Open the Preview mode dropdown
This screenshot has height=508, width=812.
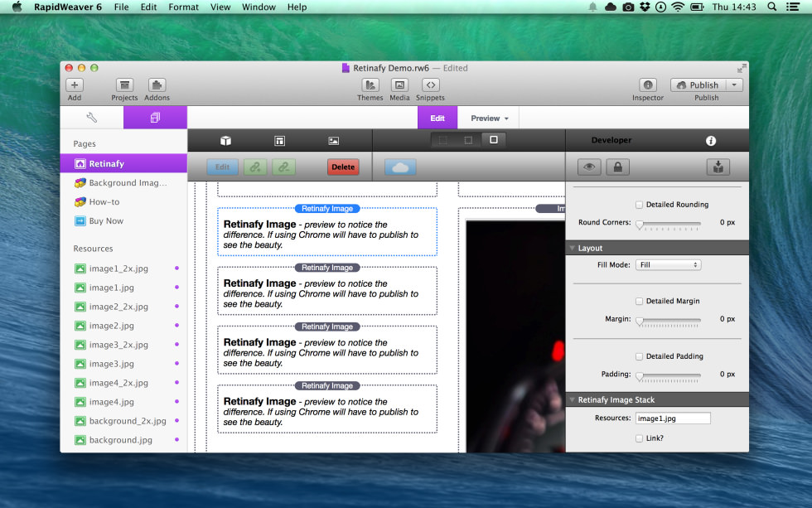[489, 118]
